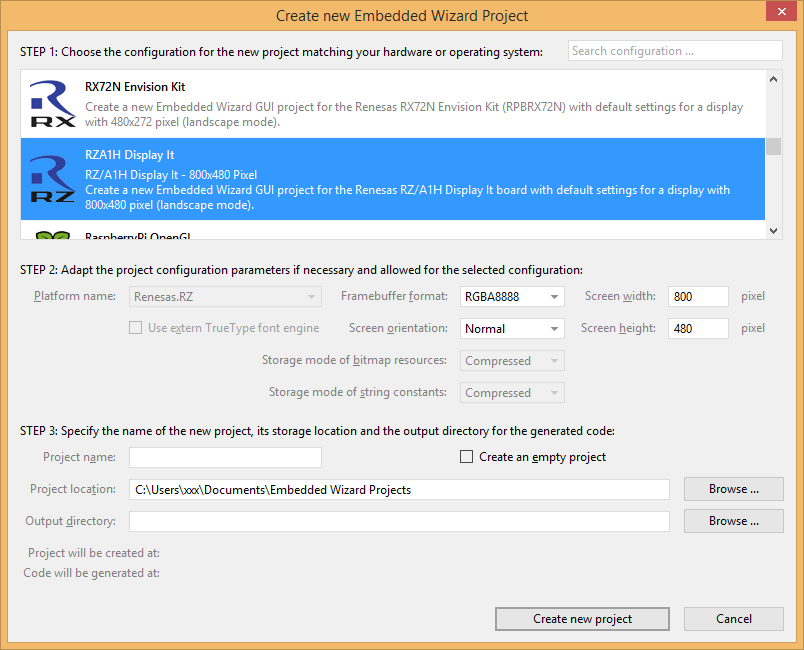Open the Platform name dropdown
Screen dimensions: 804x650
(225, 297)
